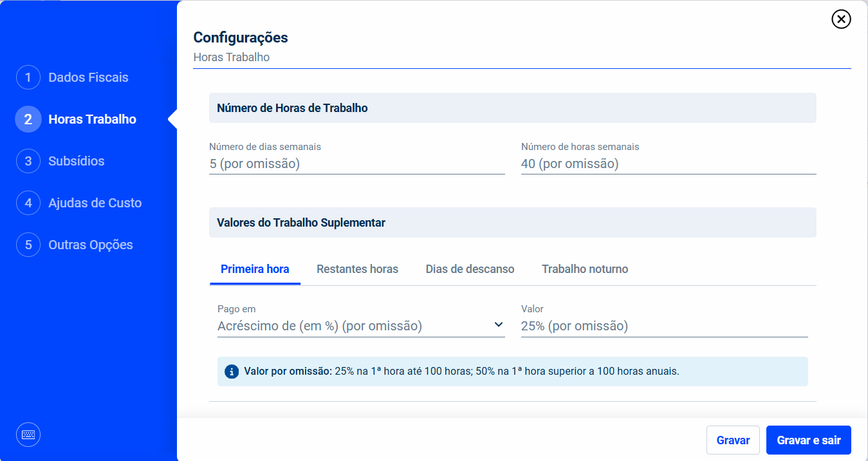
Task: Open the Pago em dropdown
Action: [361, 326]
